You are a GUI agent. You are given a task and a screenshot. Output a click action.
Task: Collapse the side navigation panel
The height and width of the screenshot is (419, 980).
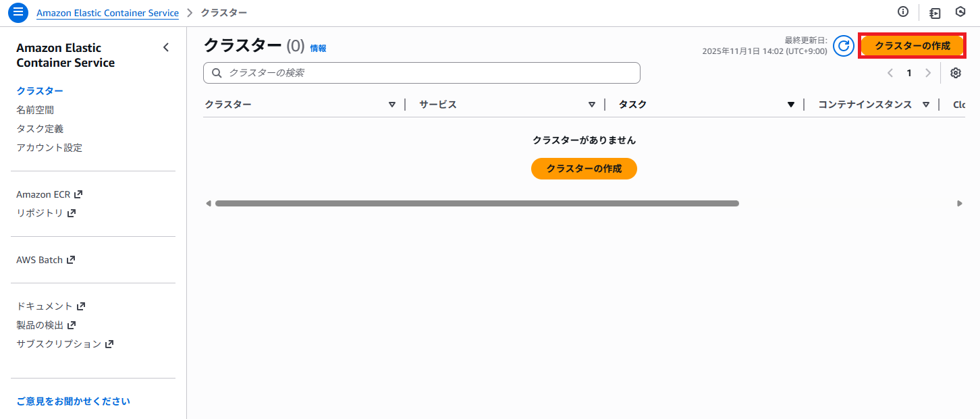[166, 47]
